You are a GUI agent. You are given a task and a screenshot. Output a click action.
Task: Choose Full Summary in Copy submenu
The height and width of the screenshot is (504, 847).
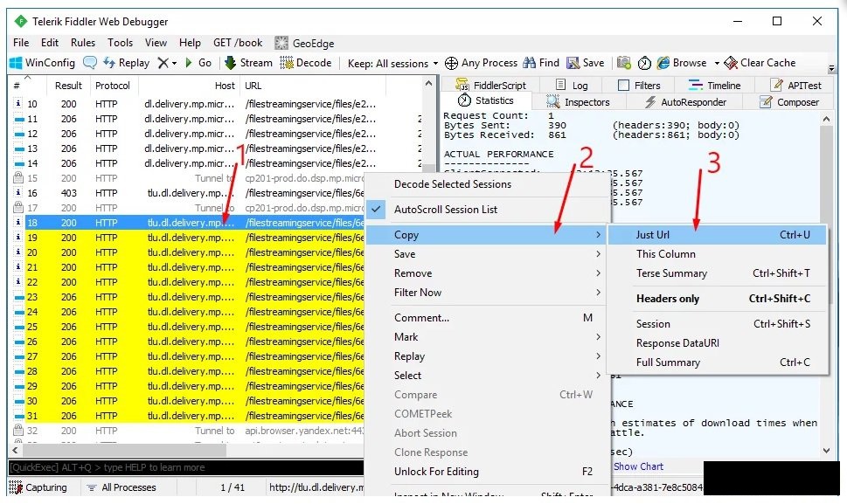point(718,362)
